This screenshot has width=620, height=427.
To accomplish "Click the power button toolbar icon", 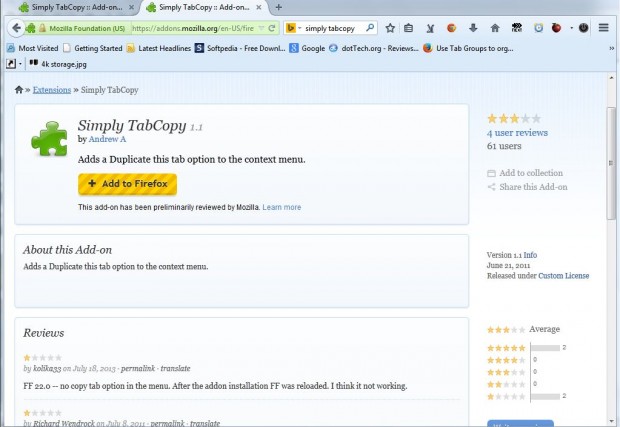I will click(583, 28).
